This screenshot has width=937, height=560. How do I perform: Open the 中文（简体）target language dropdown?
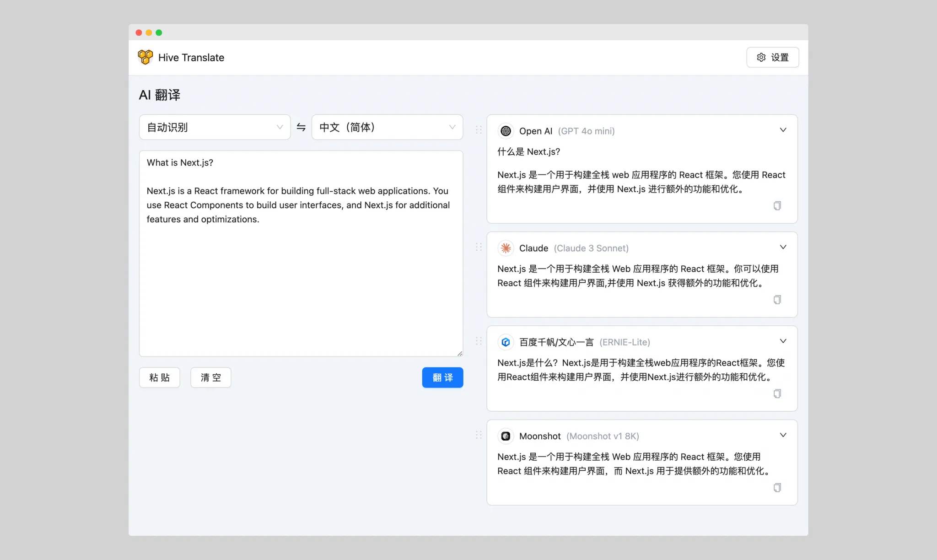(387, 127)
